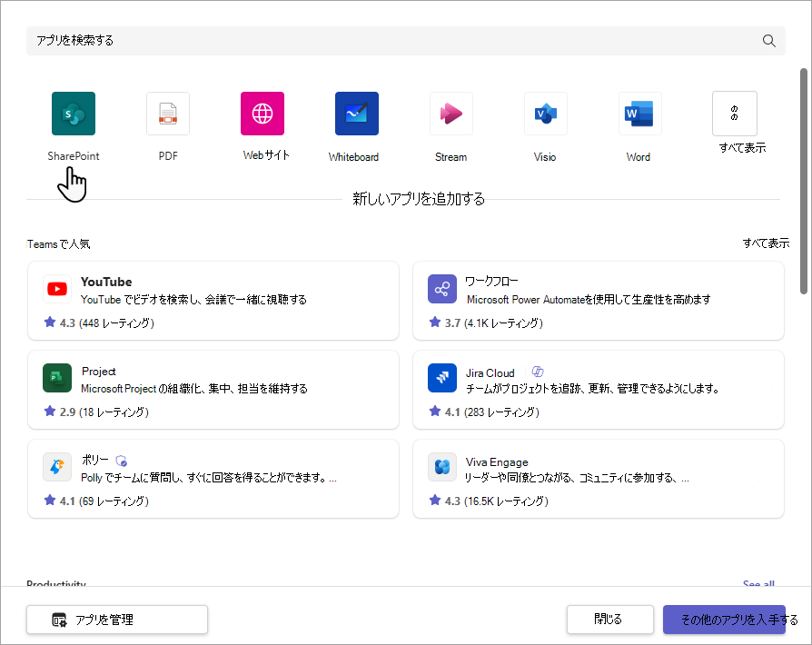
Task: Click the star rating icon on YouTube card
Action: point(50,322)
